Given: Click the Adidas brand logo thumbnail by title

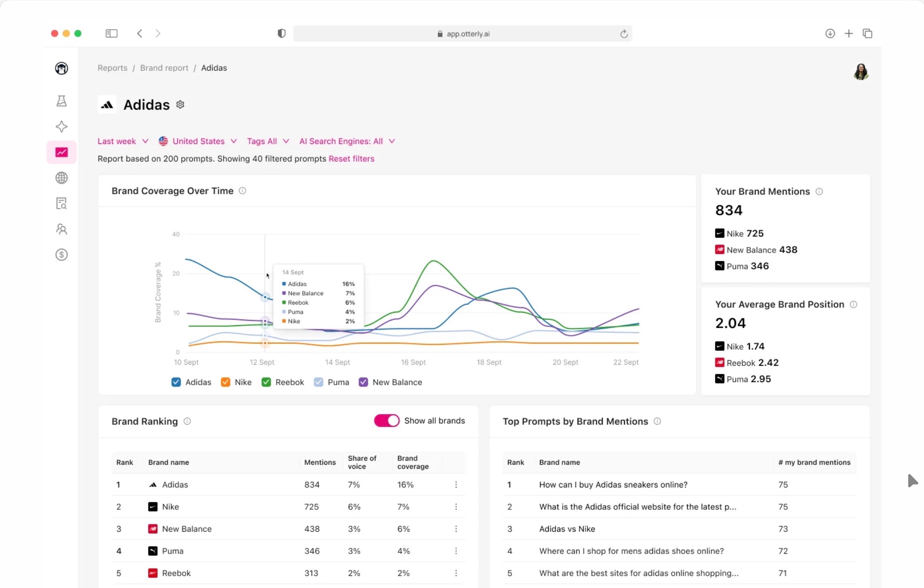Looking at the screenshot, I should click(107, 105).
